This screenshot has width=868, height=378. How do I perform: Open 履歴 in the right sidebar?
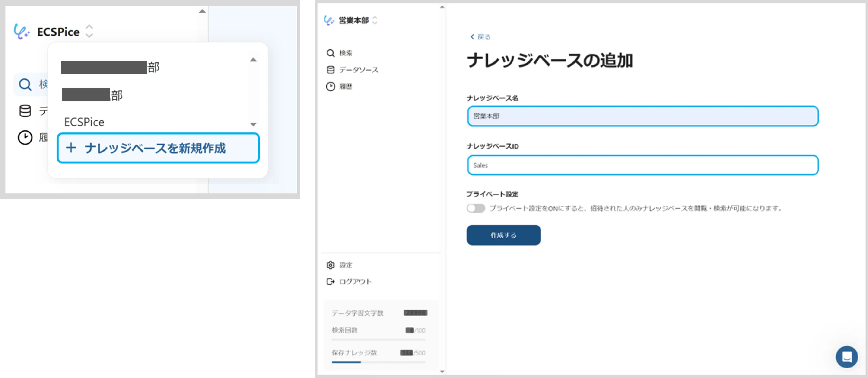point(345,86)
